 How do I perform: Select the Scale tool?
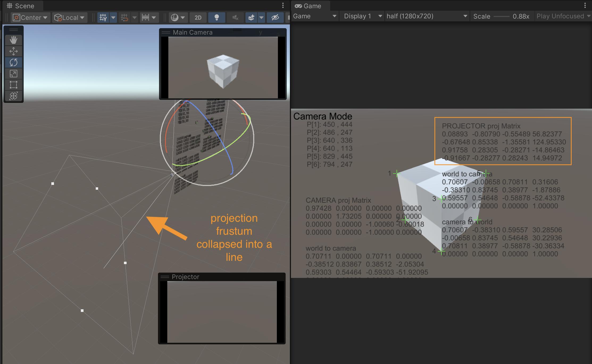coord(14,74)
